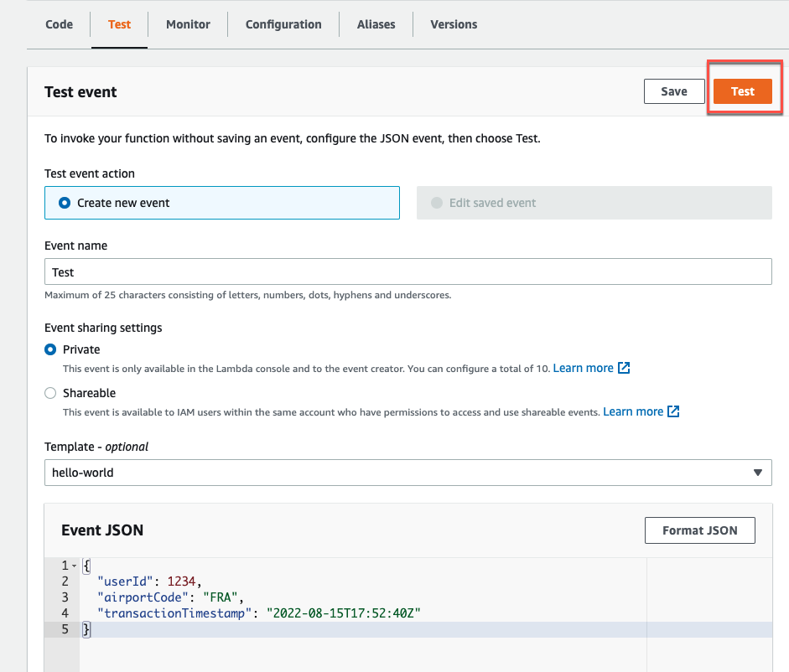789x672 pixels.
Task: Save the test event
Action: click(673, 91)
